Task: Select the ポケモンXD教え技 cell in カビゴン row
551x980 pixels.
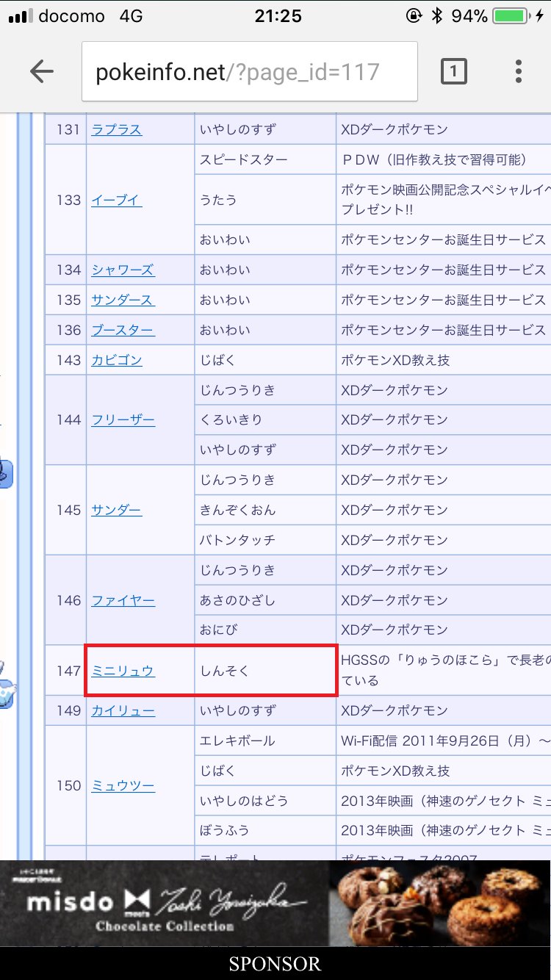Action: [444, 360]
